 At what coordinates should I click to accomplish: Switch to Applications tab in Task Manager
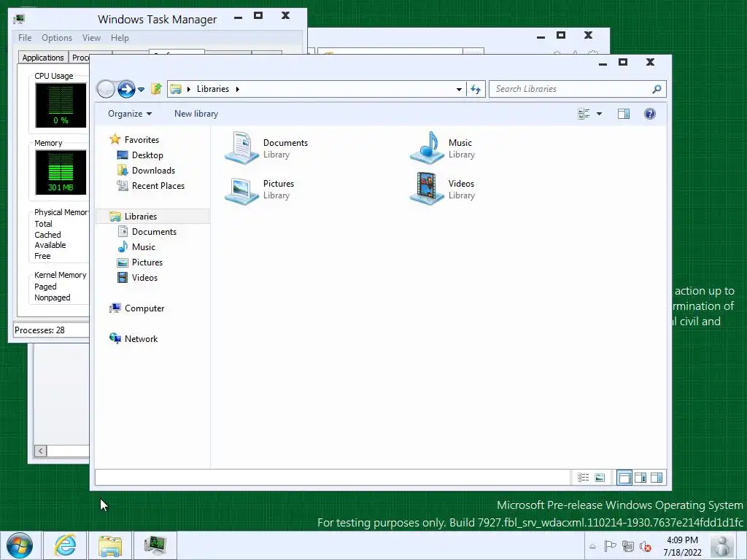point(43,58)
